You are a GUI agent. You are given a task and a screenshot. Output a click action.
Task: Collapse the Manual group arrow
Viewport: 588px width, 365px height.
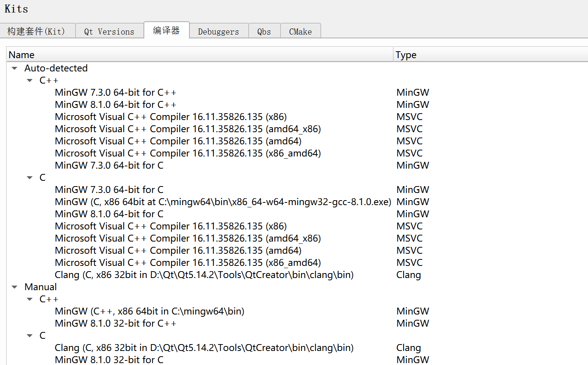[x=14, y=287]
